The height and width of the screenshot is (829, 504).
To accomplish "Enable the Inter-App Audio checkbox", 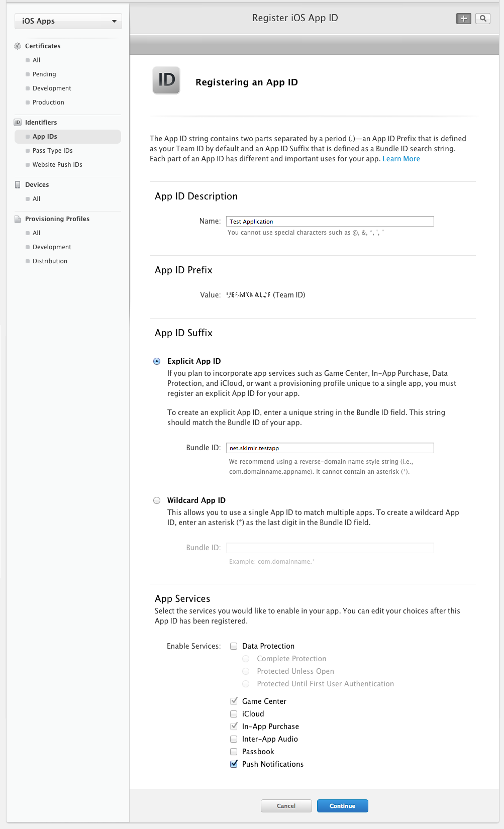I will pos(234,739).
